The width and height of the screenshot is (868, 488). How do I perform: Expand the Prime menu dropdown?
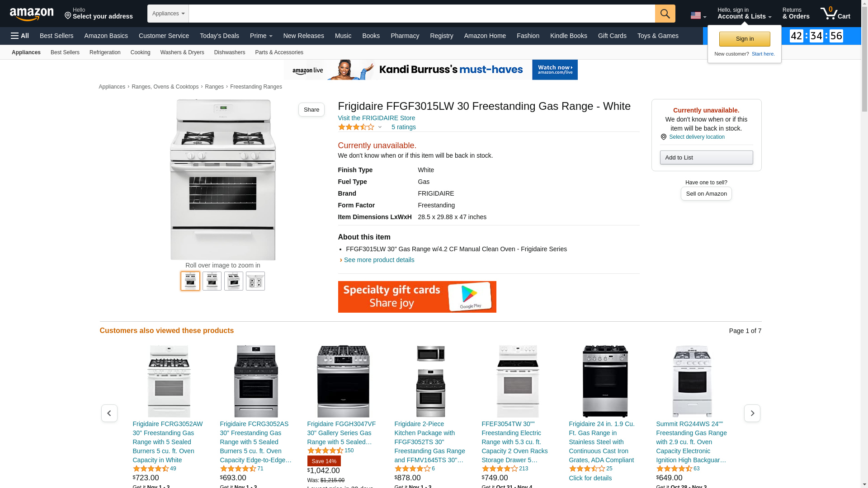[x=261, y=36]
